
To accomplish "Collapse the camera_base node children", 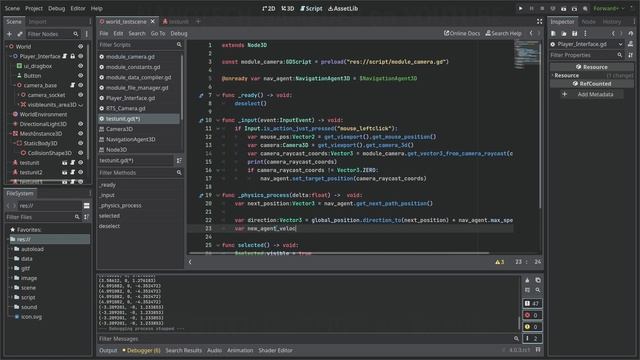I will tap(15, 85).
